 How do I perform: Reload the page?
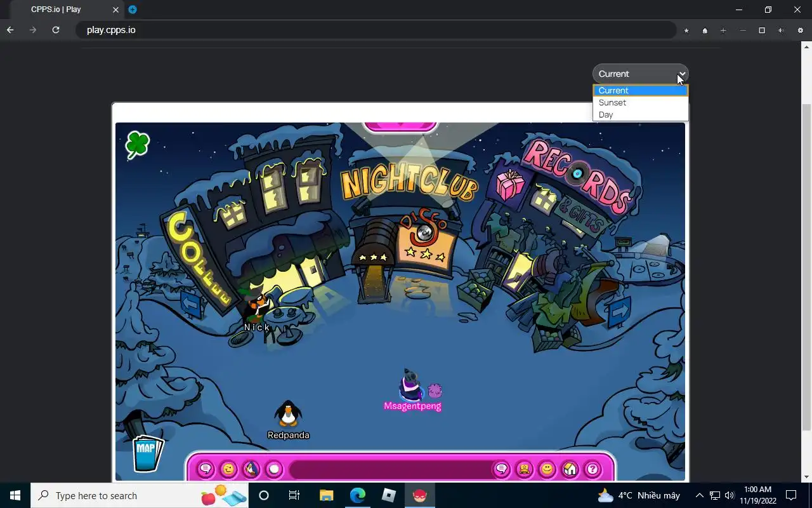click(56, 30)
